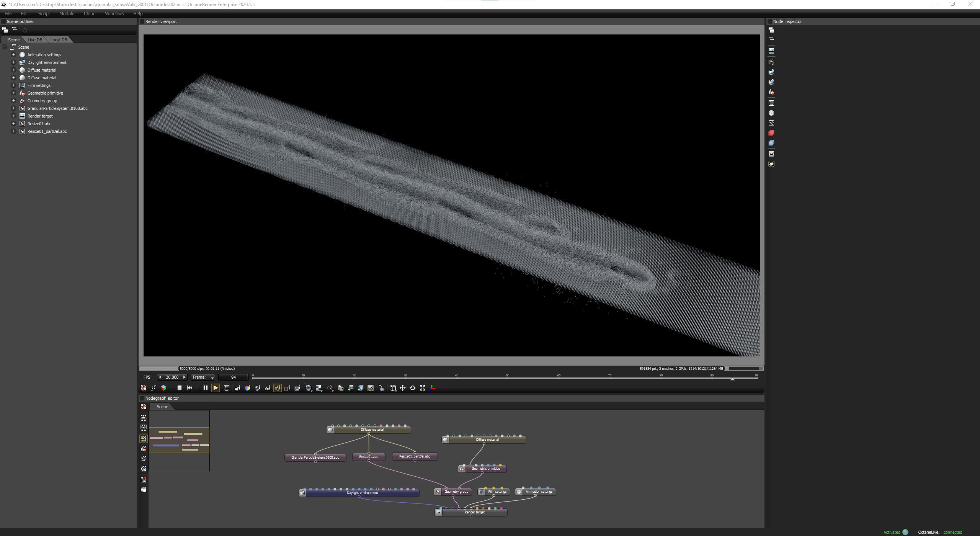Click the Daylight environment node

[x=362, y=493]
